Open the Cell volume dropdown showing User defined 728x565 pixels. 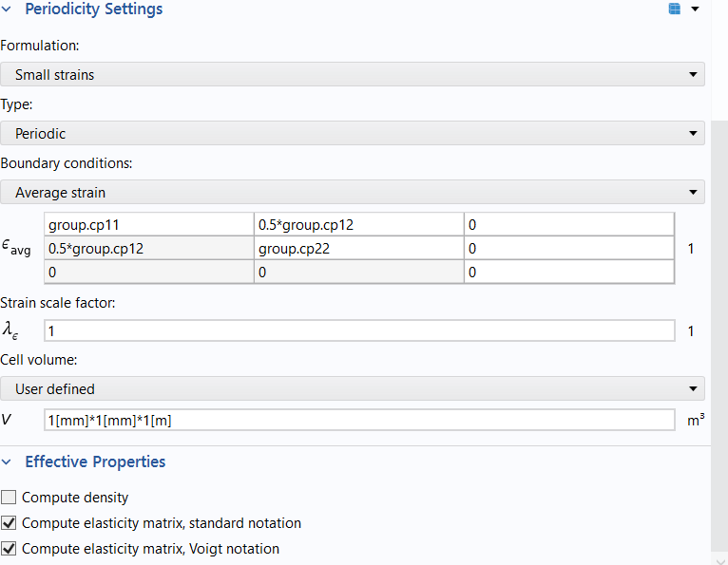pos(353,389)
